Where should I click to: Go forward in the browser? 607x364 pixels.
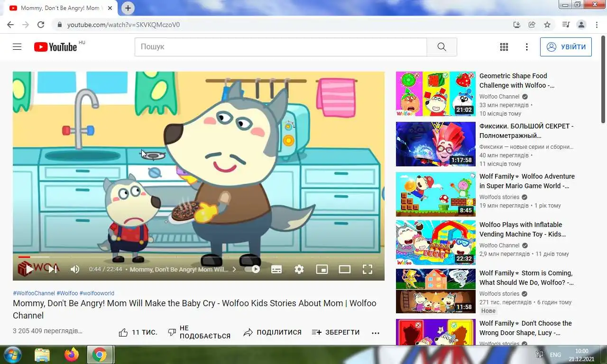coord(26,25)
